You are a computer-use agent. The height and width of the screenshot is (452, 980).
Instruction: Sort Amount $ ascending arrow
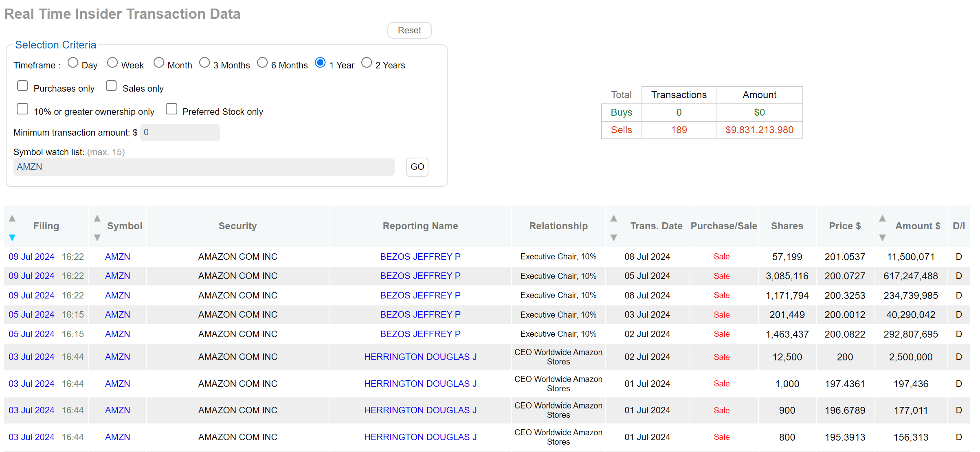[882, 218]
